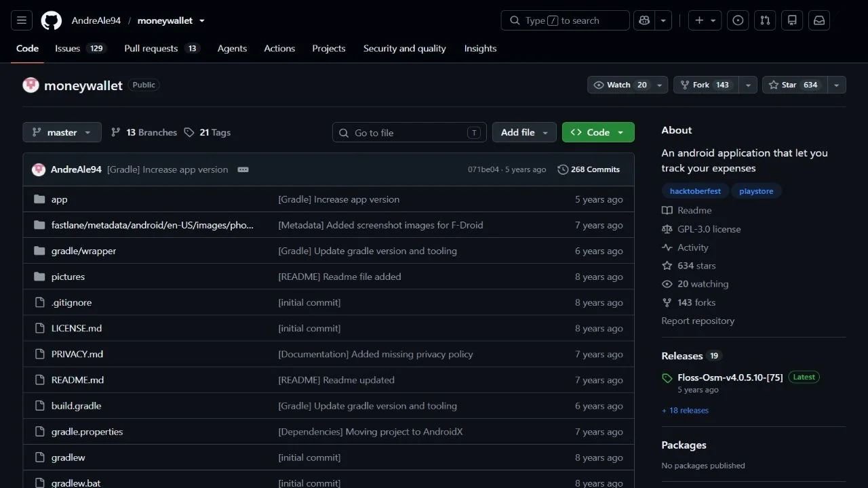Expand the Create new plus dropdown
The height and width of the screenshot is (488, 868).
coord(705,20)
